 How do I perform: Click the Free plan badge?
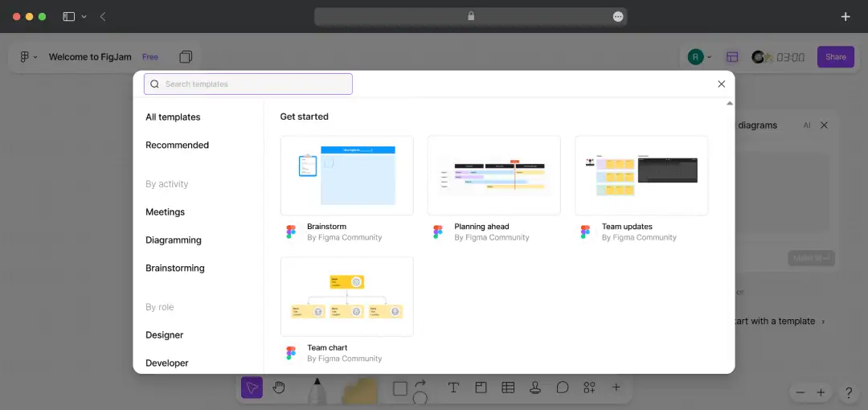coord(150,56)
